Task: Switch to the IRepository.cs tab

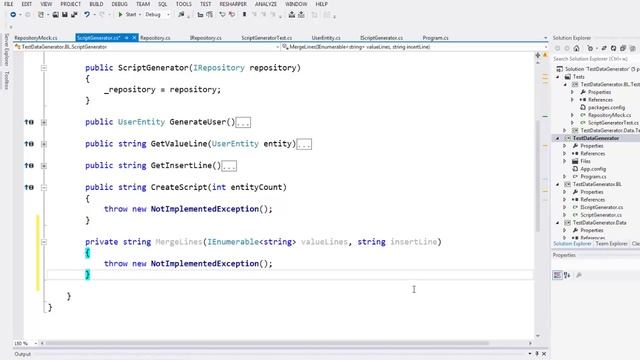Action: point(206,38)
